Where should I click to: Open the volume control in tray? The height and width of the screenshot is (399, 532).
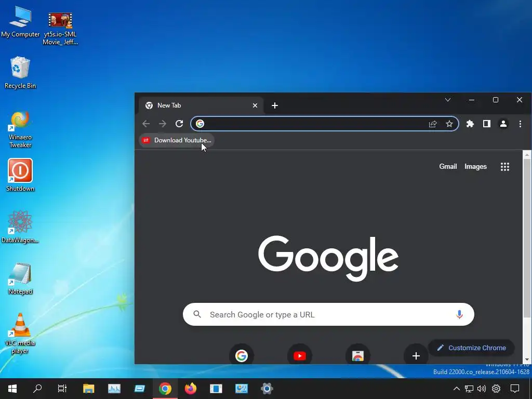pyautogui.click(x=482, y=389)
